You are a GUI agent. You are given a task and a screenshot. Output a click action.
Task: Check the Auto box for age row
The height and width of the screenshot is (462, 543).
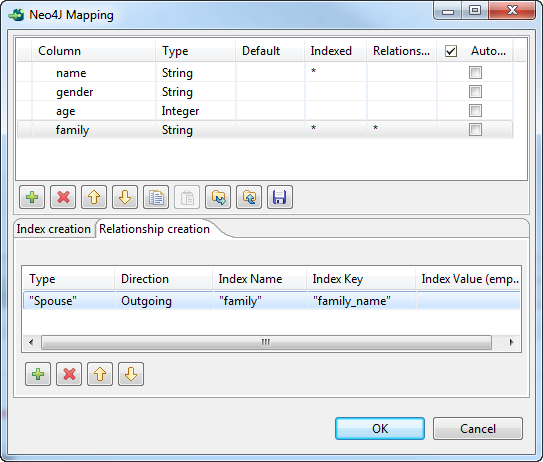(475, 111)
